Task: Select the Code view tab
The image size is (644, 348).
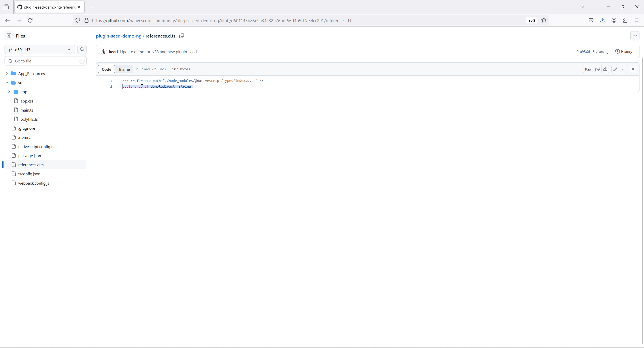Action: coord(106,69)
